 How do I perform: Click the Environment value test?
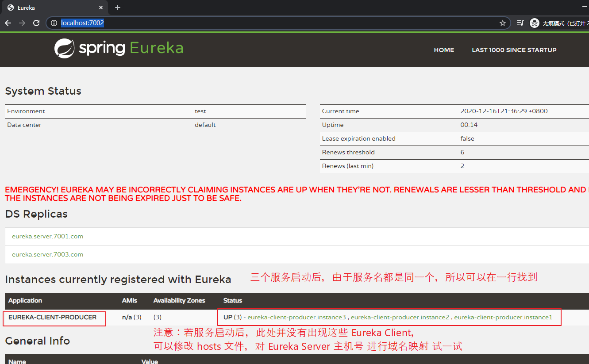[200, 111]
